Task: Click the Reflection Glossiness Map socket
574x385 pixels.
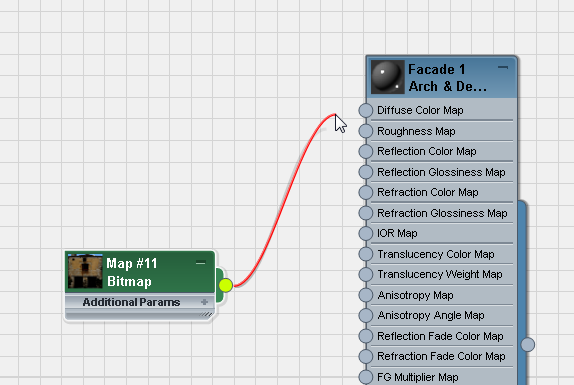Action: click(365, 172)
